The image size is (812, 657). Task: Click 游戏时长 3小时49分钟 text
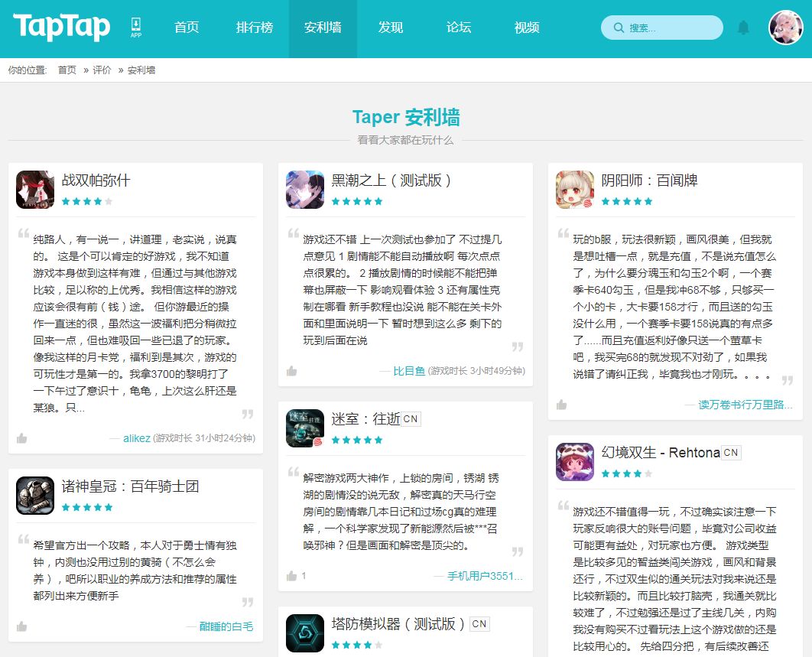coord(476,371)
